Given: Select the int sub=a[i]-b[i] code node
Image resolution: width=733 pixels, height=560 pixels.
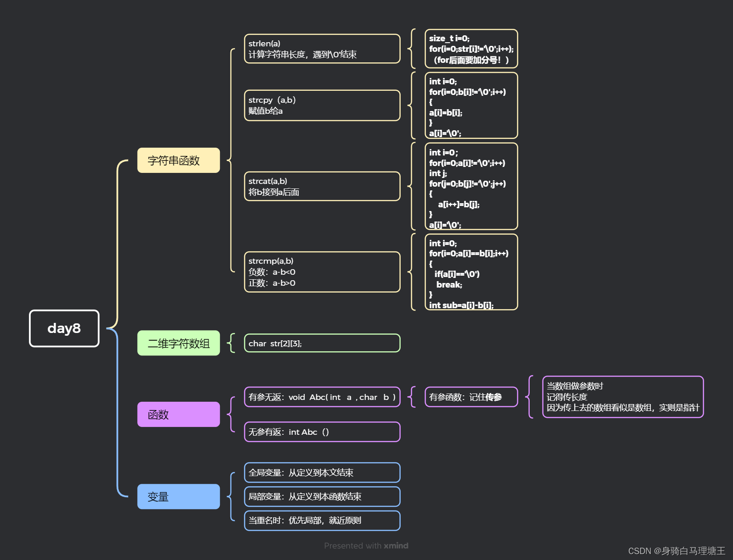Looking at the screenshot, I should point(471,272).
